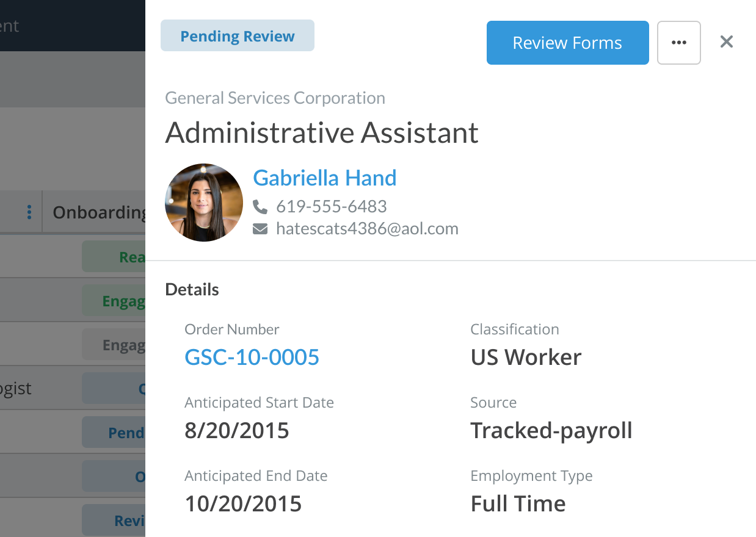The image size is (756, 537).
Task: Click the phone number 619-555-6483
Action: click(332, 206)
